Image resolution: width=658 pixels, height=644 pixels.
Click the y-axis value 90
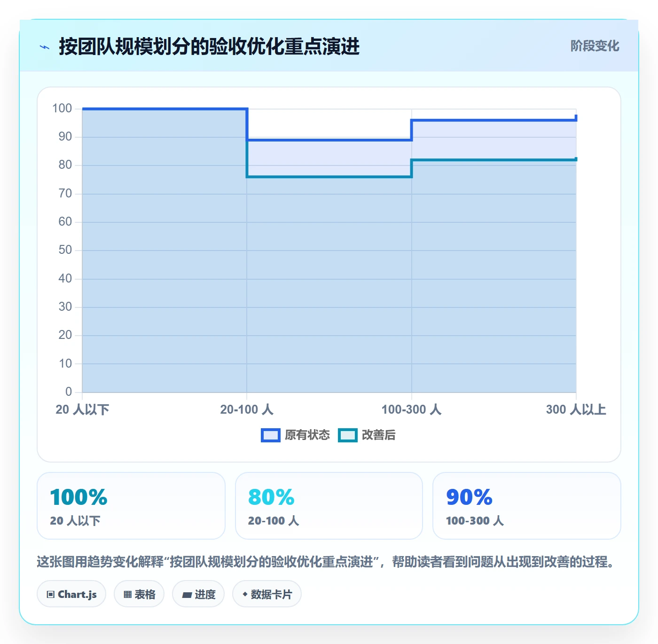tap(65, 137)
